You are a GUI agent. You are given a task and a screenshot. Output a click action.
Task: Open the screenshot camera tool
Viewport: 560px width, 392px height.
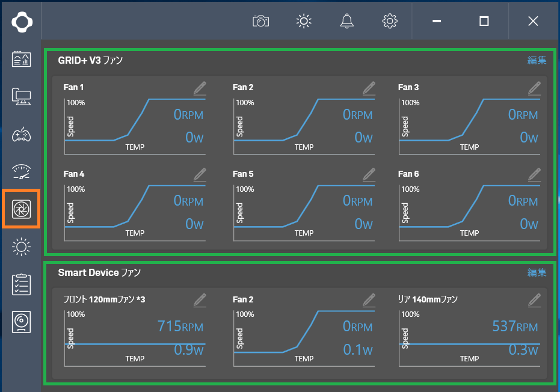point(260,21)
